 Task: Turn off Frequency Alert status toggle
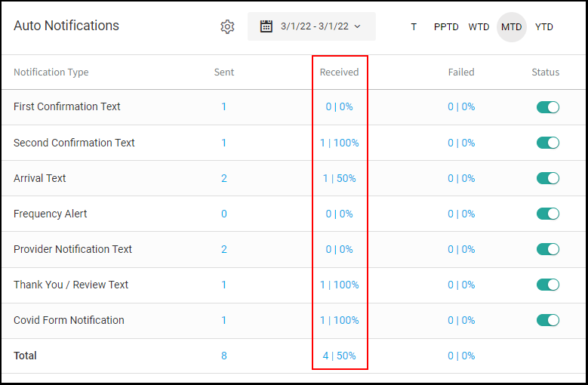pos(548,214)
